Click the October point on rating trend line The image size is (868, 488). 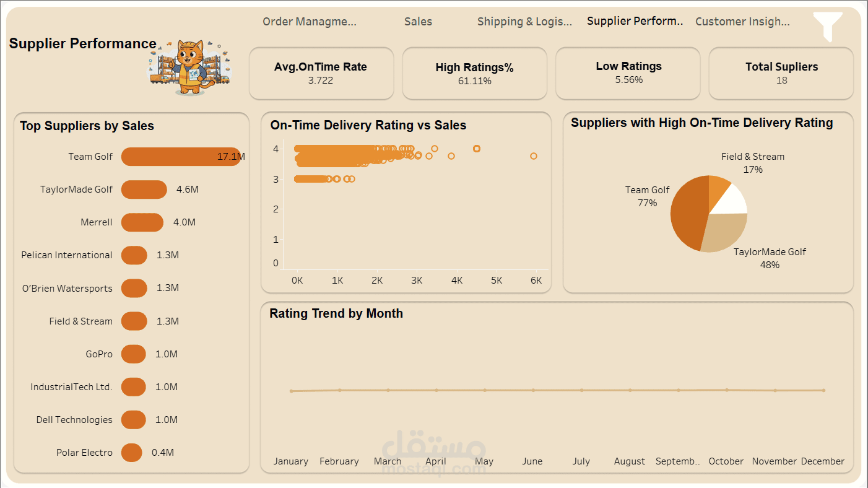pyautogui.click(x=726, y=390)
